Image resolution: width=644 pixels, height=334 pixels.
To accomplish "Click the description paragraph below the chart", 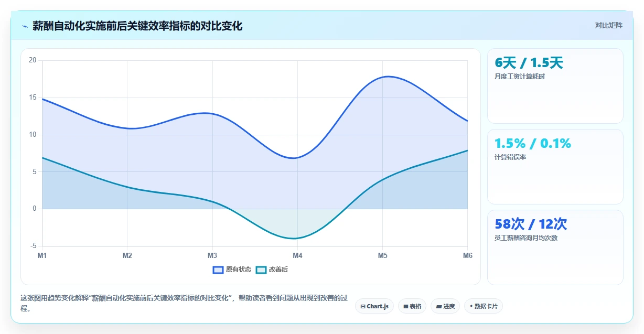I will 184,303.
